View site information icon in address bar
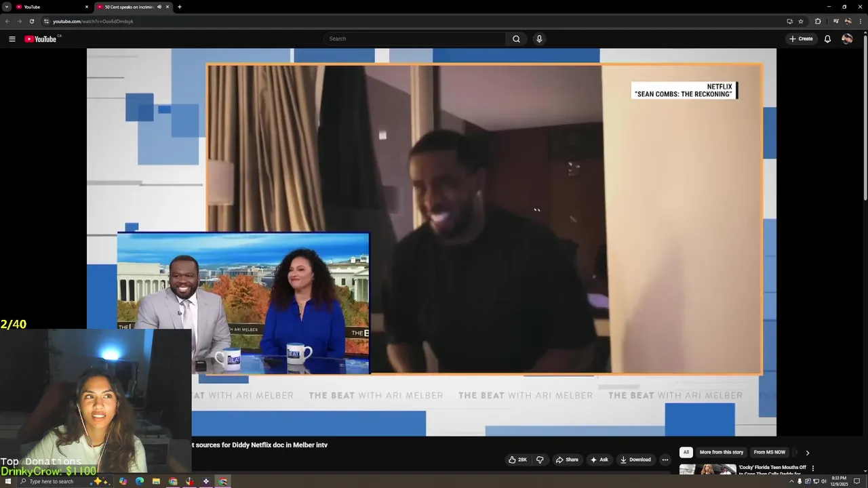 (46, 21)
